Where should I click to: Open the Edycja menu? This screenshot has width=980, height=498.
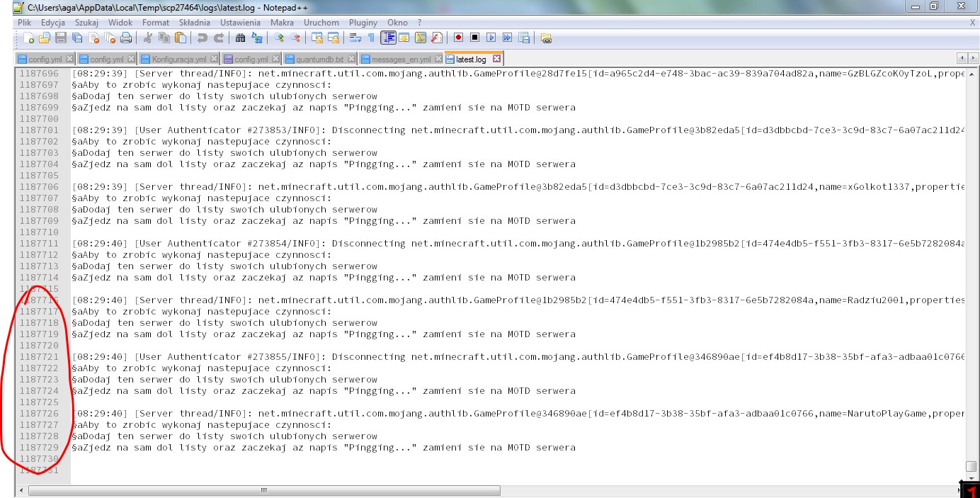click(53, 23)
